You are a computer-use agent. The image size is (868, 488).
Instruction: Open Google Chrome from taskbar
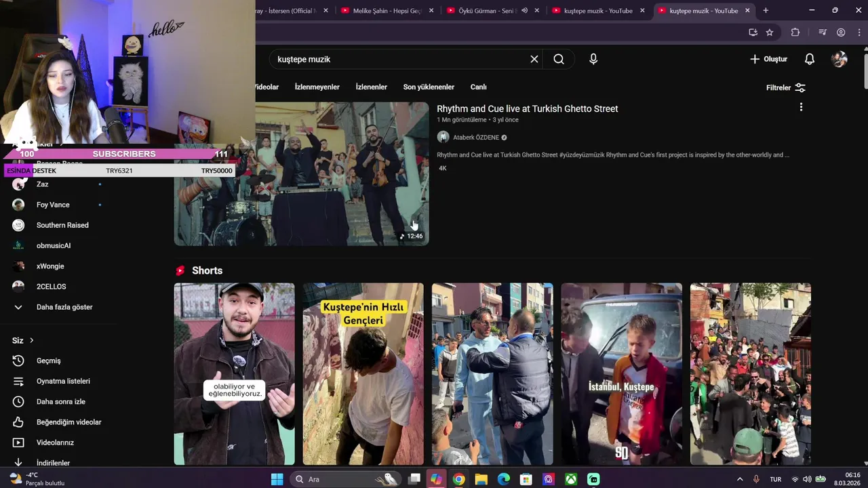pyautogui.click(x=459, y=479)
